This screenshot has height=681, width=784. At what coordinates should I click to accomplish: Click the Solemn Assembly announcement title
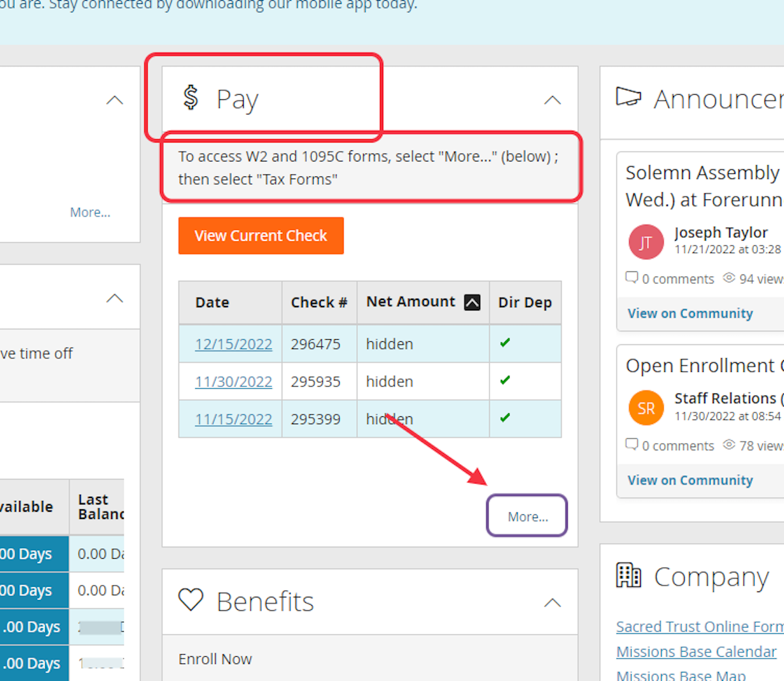tap(704, 186)
